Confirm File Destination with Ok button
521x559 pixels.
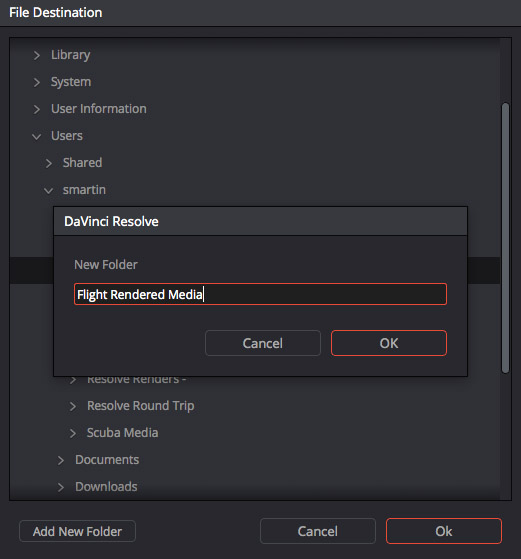pos(444,531)
